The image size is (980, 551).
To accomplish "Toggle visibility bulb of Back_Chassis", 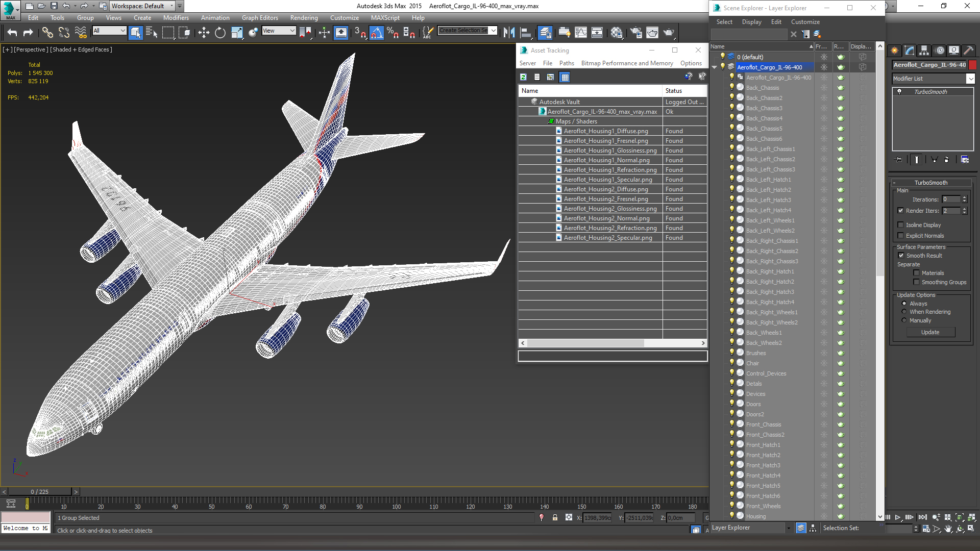I will coord(731,87).
